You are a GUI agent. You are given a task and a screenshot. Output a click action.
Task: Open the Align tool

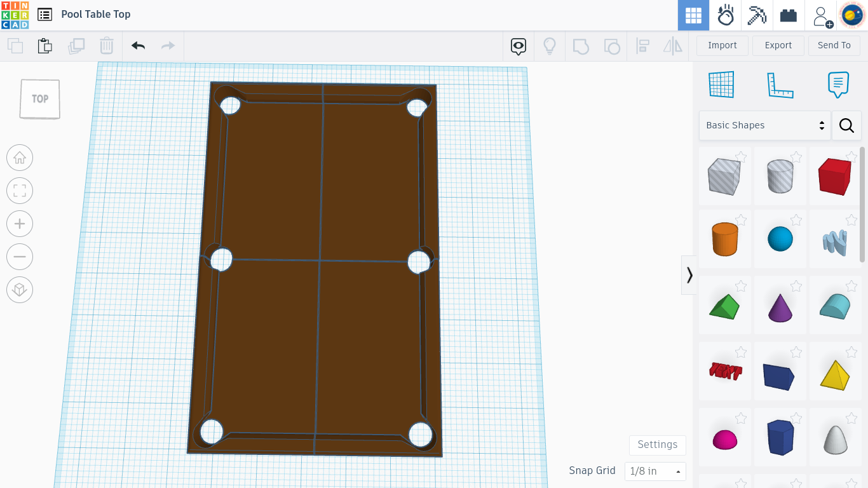pos(642,46)
